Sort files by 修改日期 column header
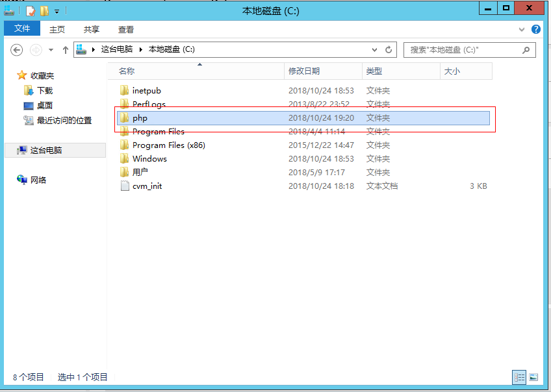This screenshot has height=392, width=551. pos(304,71)
